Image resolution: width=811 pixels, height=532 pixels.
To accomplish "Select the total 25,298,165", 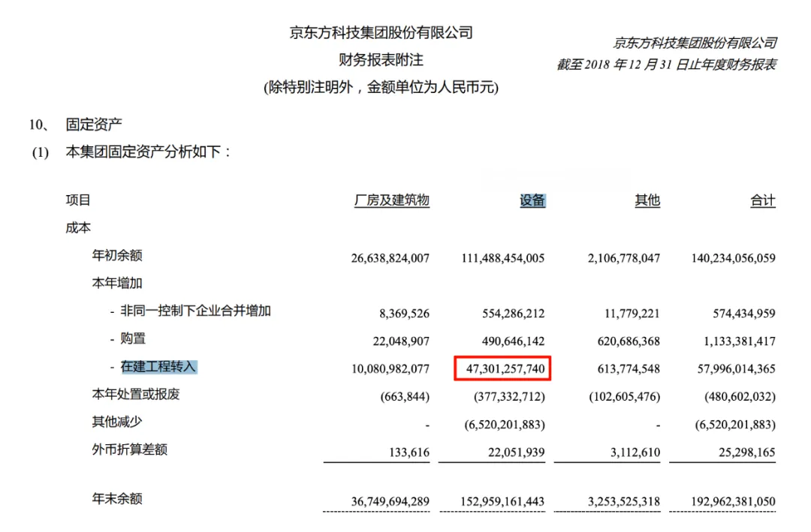I will [747, 452].
